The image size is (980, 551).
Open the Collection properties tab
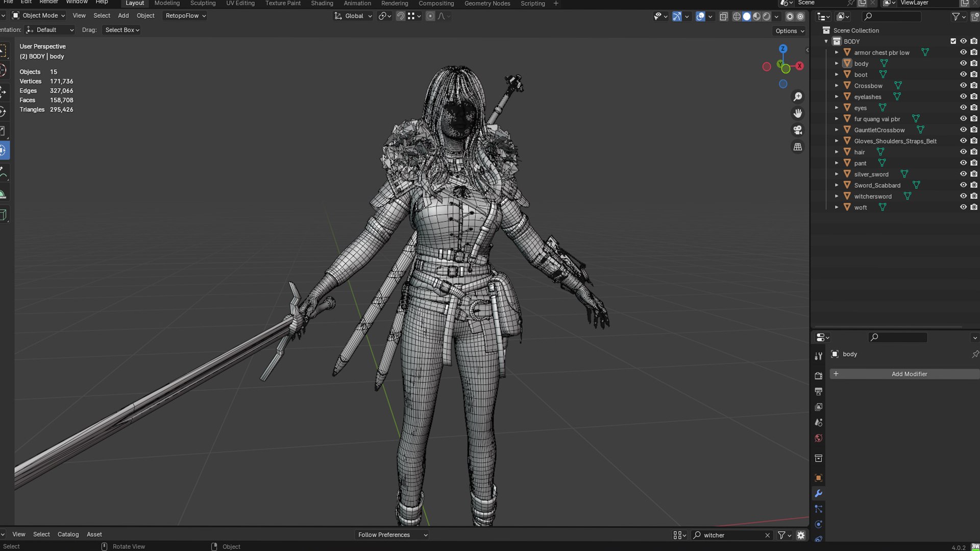[x=818, y=458]
